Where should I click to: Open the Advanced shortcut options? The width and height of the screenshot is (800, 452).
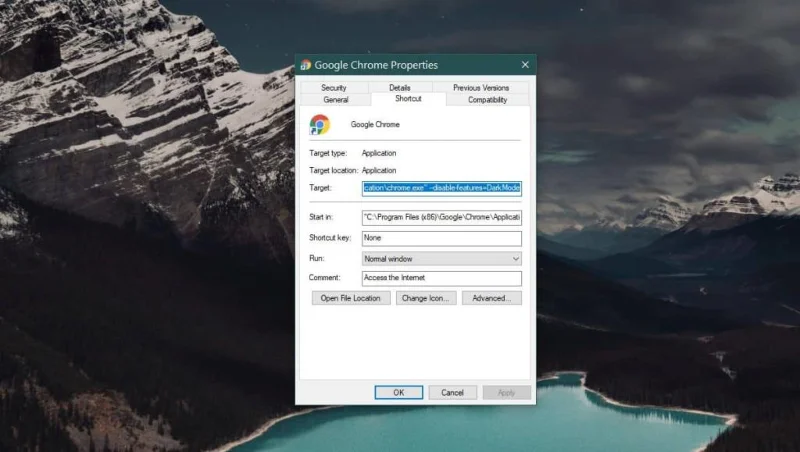pyautogui.click(x=492, y=298)
